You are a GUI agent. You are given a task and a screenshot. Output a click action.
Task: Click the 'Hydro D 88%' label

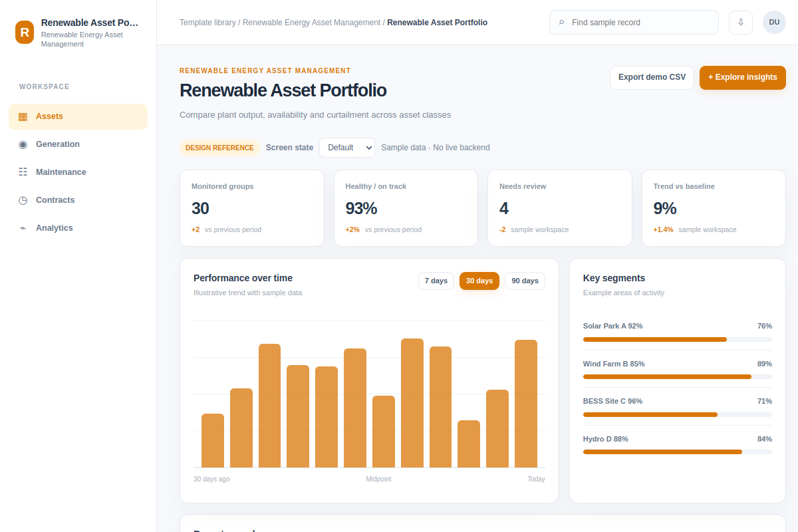click(606, 439)
